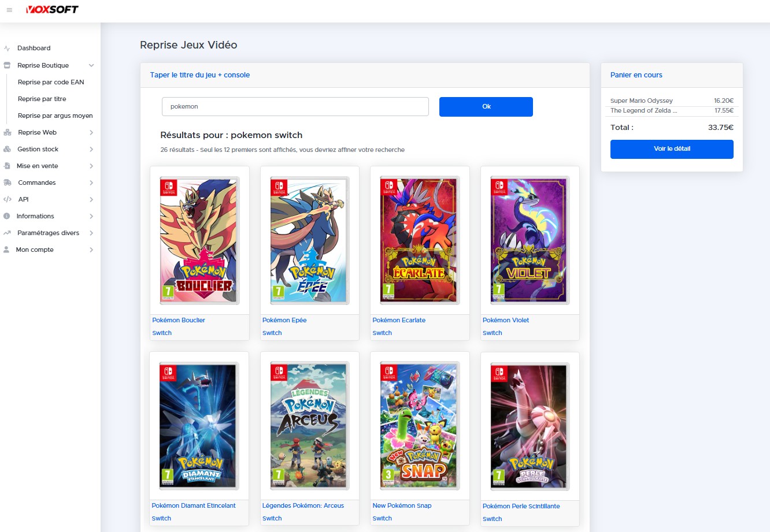Viewport: 770px width, 532px height.
Task: Click the Mon compte user icon
Action: [6, 250]
